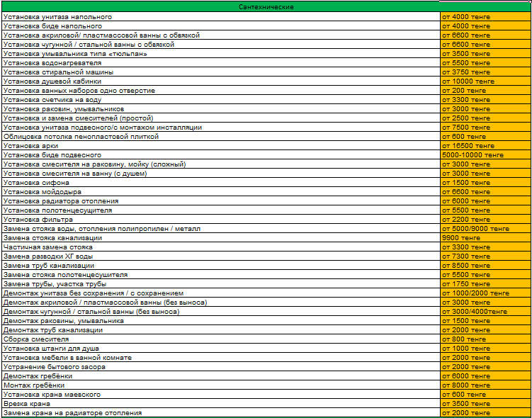The height and width of the screenshot is (418, 532).
Task: Click the 'Замена разводки ХГ воды' cell
Action: coord(221,256)
